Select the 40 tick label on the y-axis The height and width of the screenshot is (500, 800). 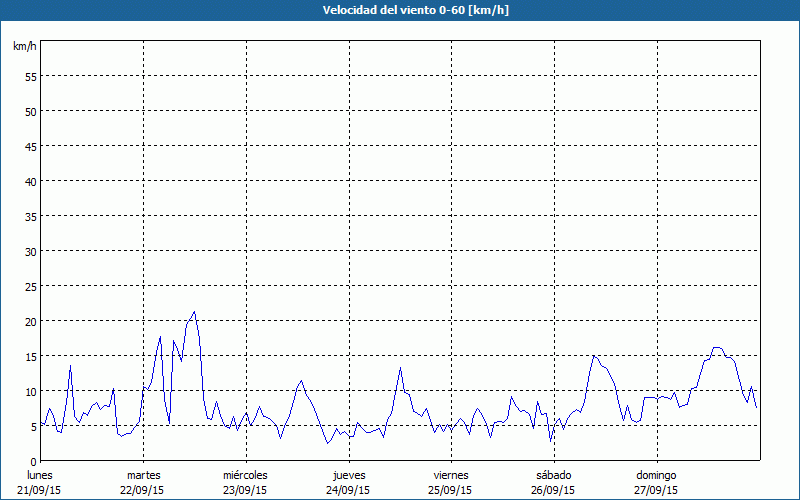coord(30,182)
